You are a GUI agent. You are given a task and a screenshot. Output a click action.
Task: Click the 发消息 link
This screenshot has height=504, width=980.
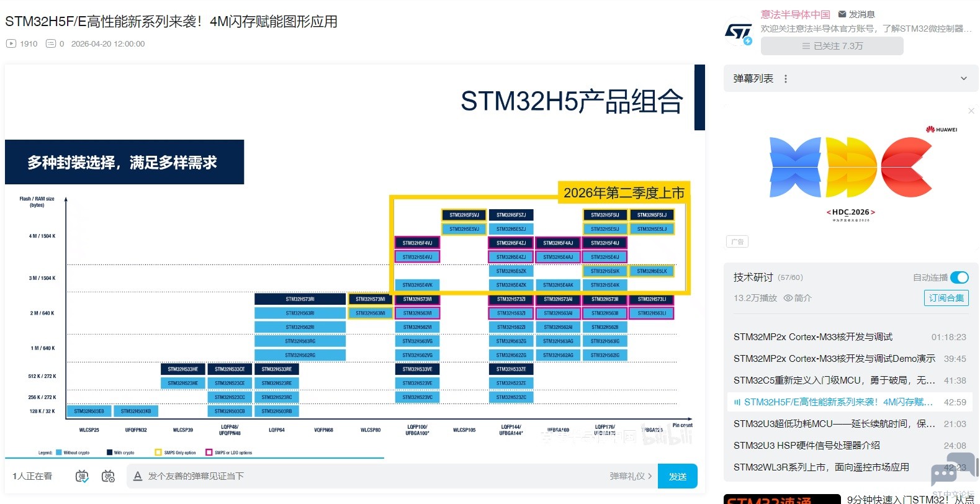(x=861, y=14)
